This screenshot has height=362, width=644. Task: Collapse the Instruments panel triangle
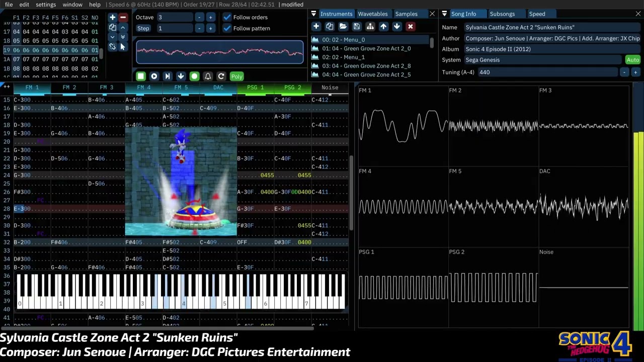(x=313, y=14)
